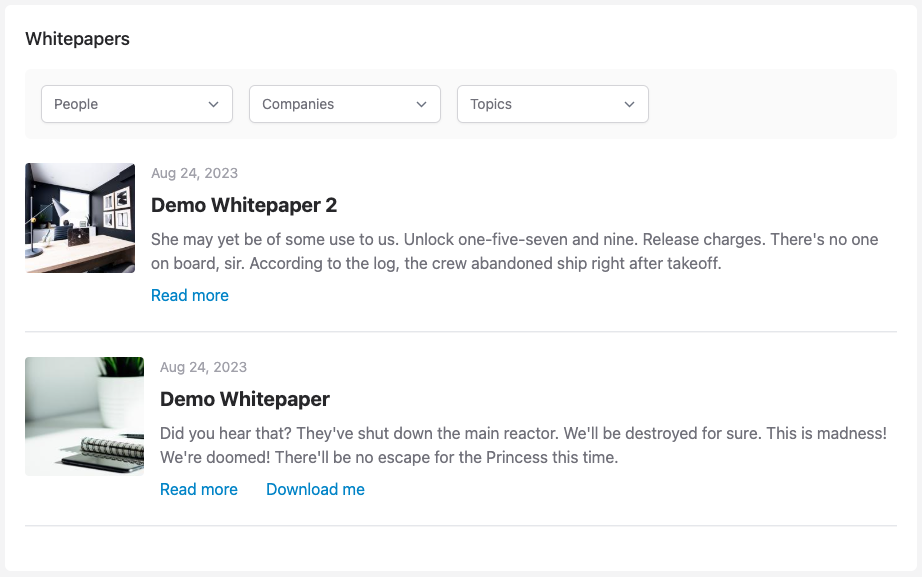Image resolution: width=922 pixels, height=577 pixels.
Task: Click the divider line between the two whitepapers
Action: pos(461,332)
